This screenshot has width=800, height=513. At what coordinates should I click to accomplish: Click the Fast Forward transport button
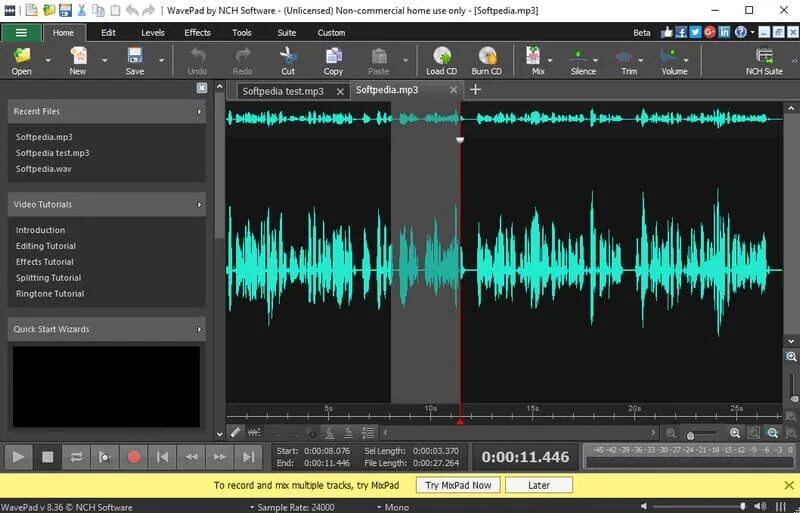click(x=220, y=457)
